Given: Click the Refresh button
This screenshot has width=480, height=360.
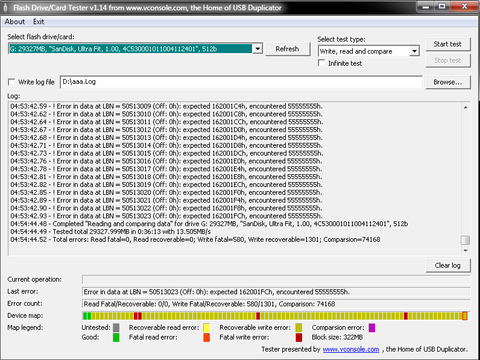Looking at the screenshot, I should coord(287,49).
